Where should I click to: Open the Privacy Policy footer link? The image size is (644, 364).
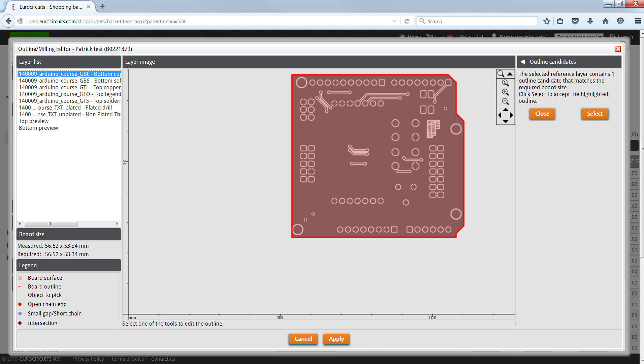[x=89, y=359]
